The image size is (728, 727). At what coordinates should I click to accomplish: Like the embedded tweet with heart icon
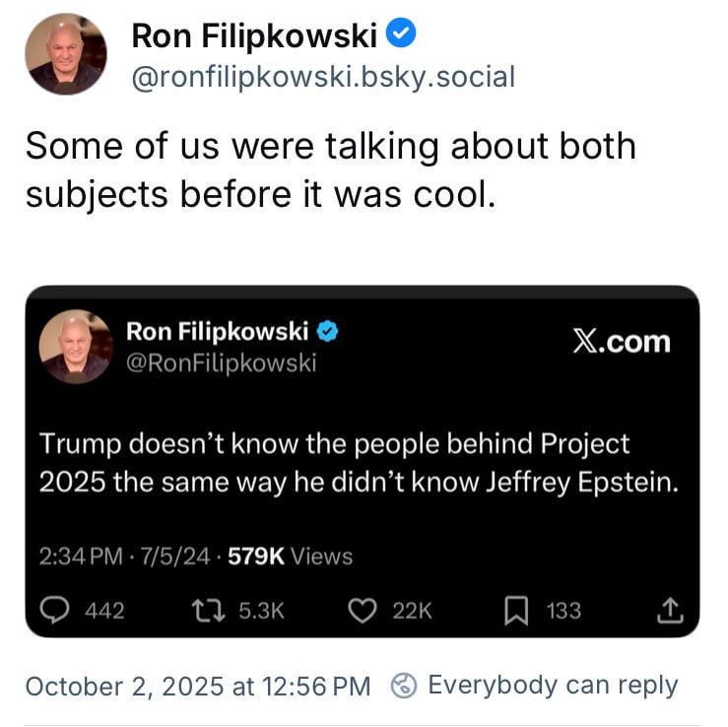(365, 611)
